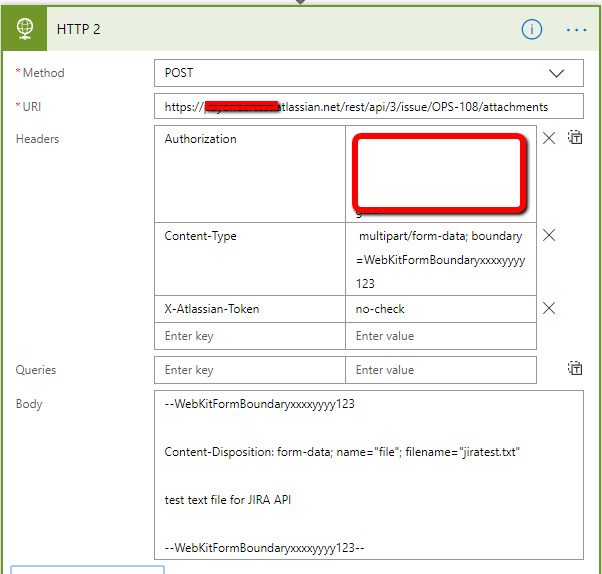This screenshot has width=602, height=574.
Task: Click the Queries Enter value field
Action: tap(441, 370)
